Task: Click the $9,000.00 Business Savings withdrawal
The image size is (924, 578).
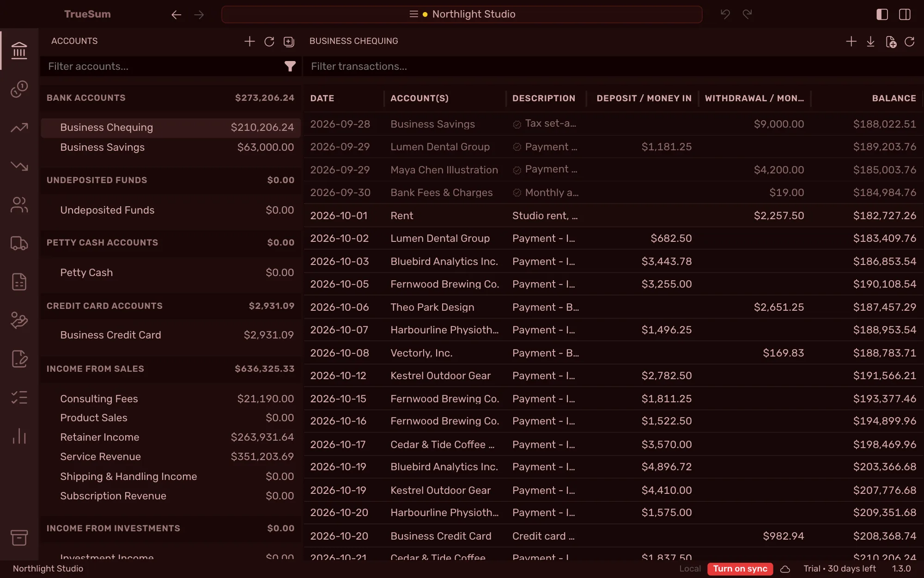Action: pos(779,124)
